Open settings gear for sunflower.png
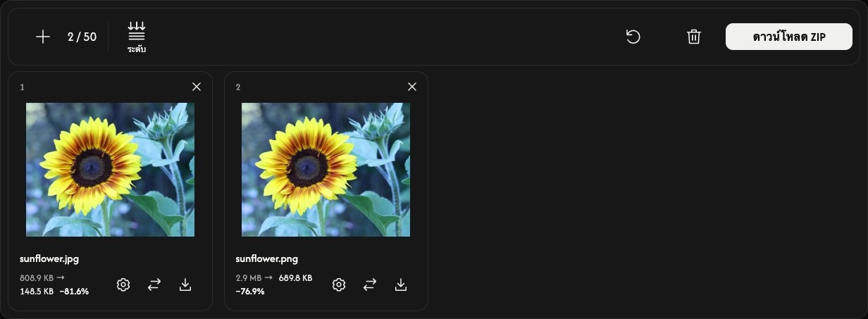 (x=339, y=284)
